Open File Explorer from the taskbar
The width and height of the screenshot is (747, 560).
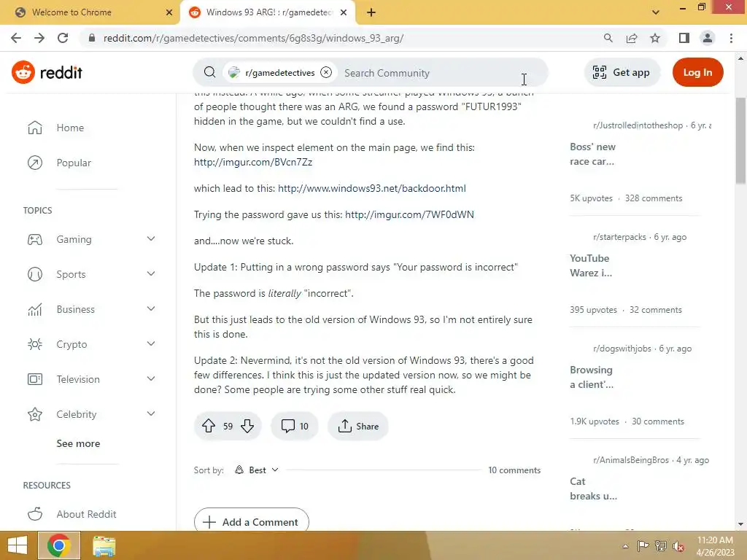104,545
